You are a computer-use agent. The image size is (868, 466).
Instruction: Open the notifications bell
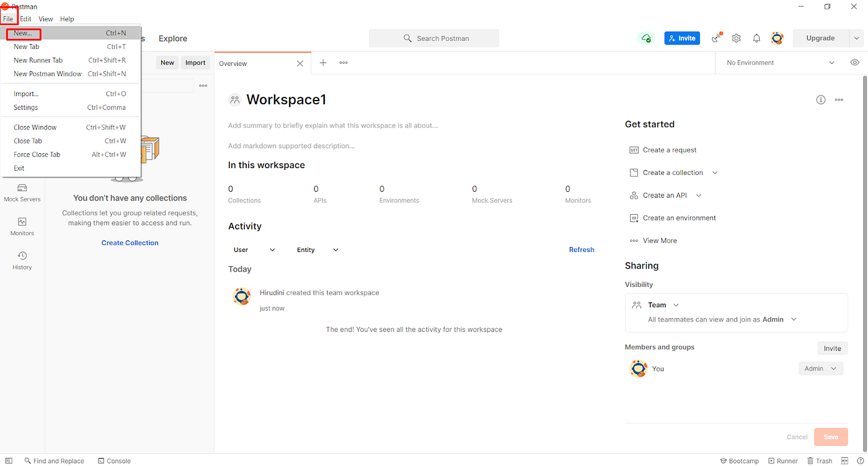pyautogui.click(x=756, y=38)
